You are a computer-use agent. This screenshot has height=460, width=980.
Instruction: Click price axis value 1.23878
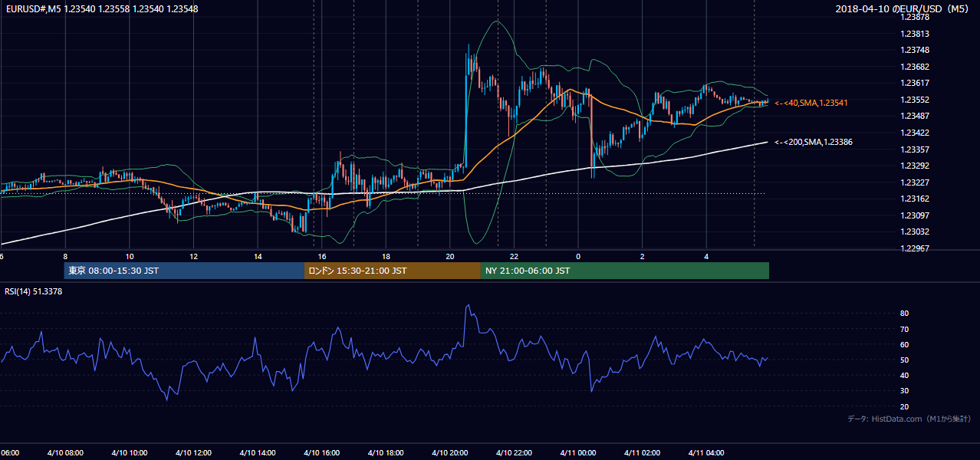tap(915, 17)
